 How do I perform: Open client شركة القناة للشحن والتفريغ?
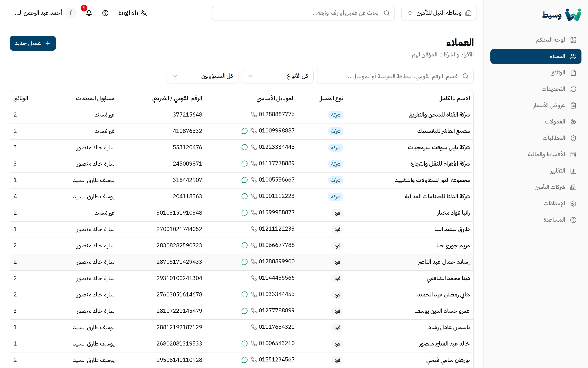pos(439,115)
